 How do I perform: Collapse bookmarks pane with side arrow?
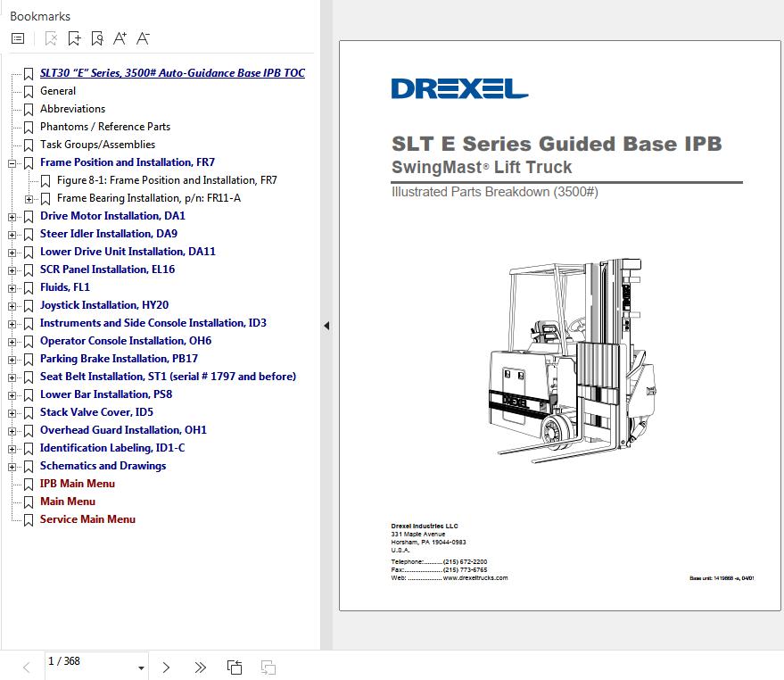pos(326,326)
